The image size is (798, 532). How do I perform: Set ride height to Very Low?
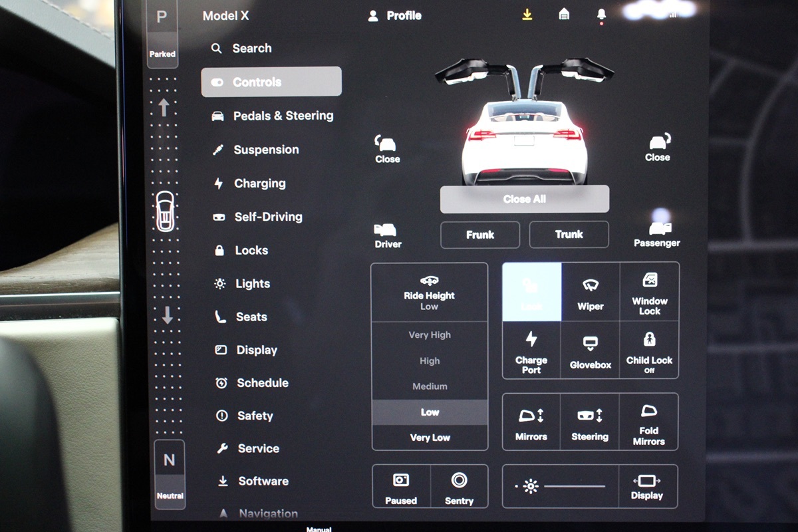430,438
